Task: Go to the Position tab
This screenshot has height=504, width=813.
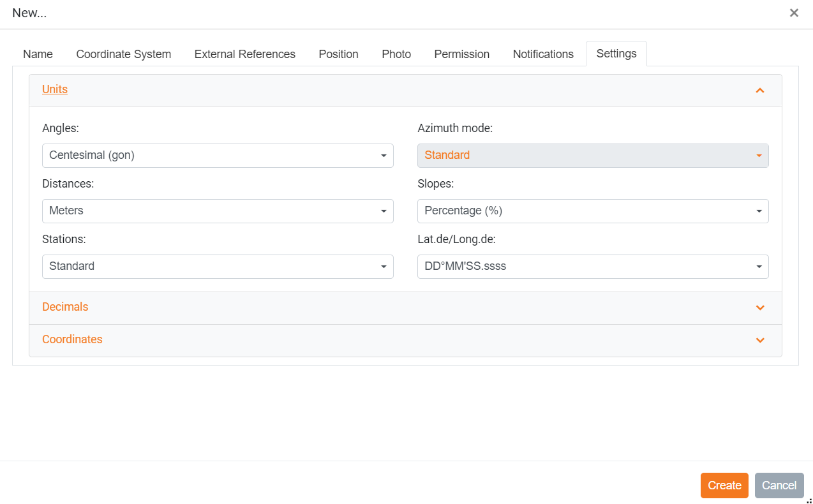Action: click(x=338, y=54)
